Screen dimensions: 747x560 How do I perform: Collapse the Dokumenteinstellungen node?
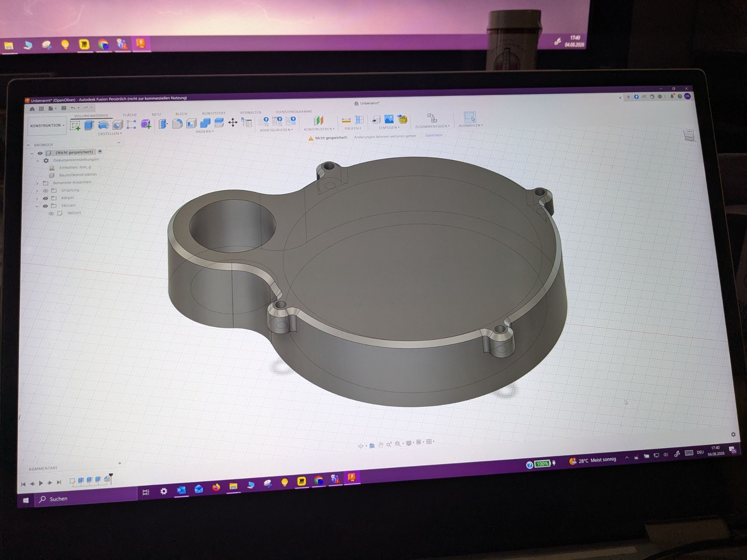click(x=38, y=161)
